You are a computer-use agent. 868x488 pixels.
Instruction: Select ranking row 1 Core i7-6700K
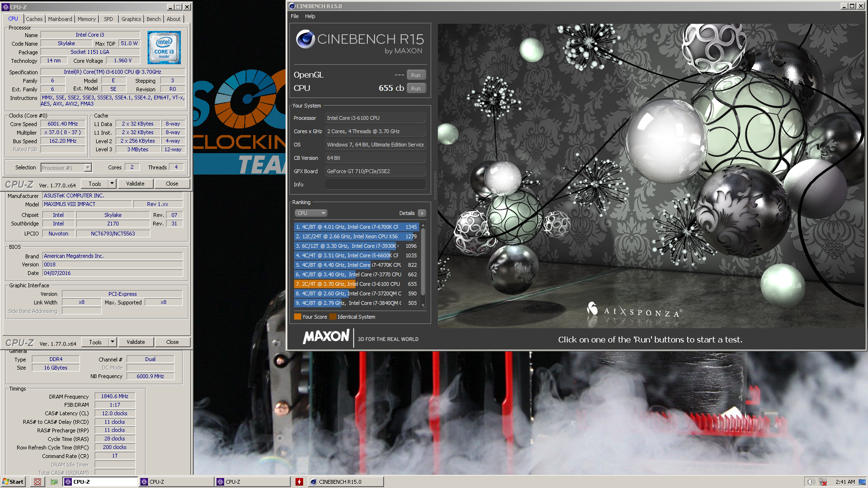(356, 227)
